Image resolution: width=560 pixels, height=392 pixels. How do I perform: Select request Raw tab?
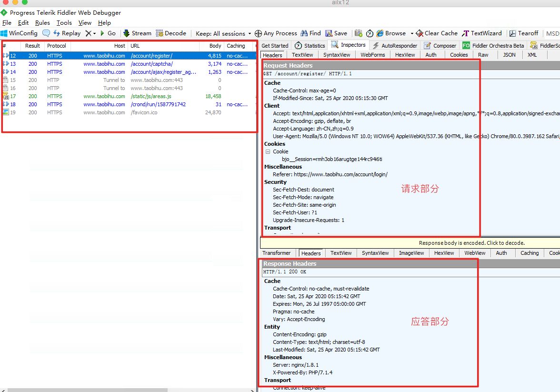[x=483, y=55]
